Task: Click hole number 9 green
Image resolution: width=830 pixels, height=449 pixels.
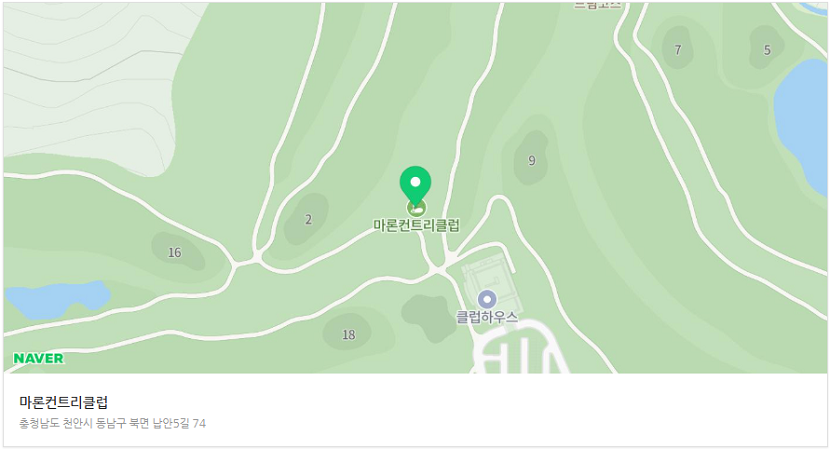Action: [x=531, y=160]
